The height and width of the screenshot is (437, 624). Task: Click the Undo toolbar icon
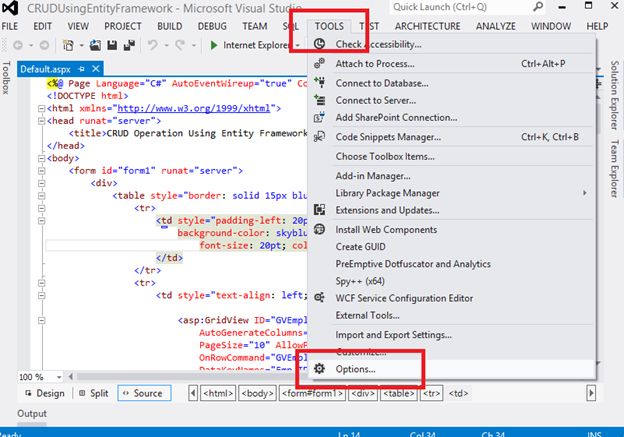pos(153,45)
